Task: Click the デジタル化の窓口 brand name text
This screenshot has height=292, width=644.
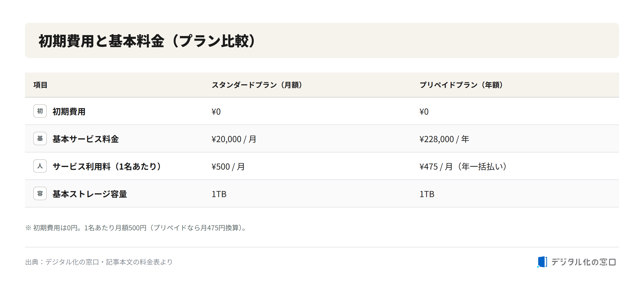Action: [583, 262]
